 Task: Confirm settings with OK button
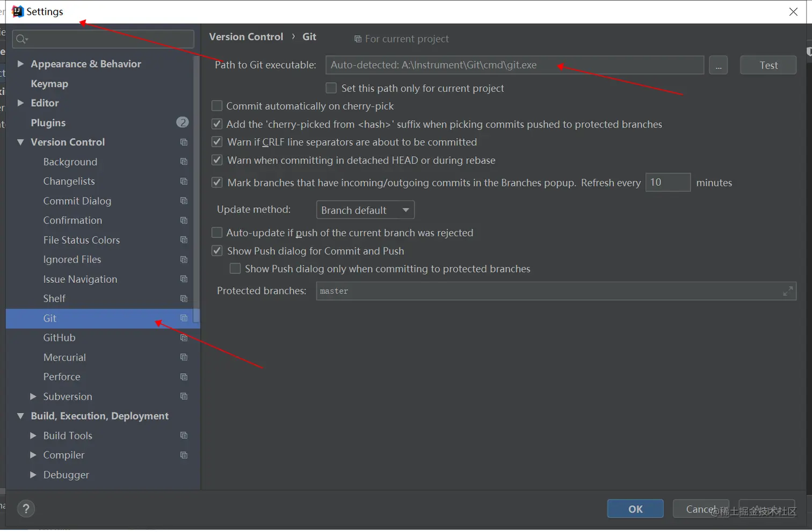click(x=635, y=509)
